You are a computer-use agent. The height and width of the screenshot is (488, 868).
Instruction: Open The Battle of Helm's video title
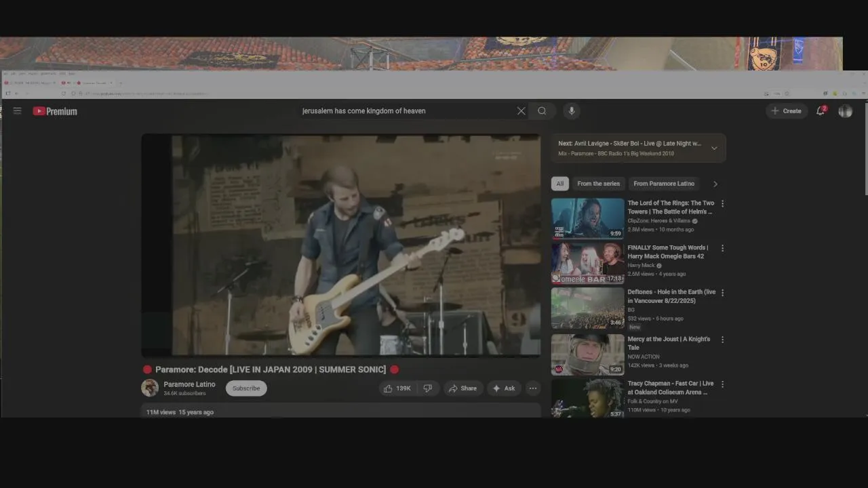pyautogui.click(x=671, y=207)
